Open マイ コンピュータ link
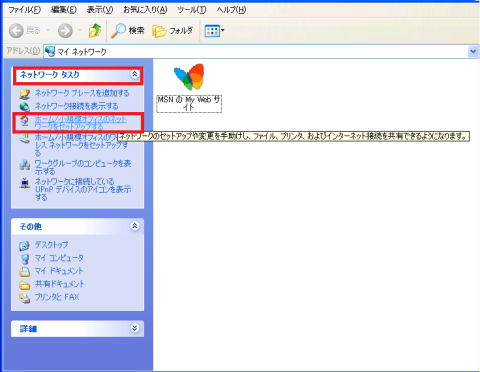 tap(59, 258)
